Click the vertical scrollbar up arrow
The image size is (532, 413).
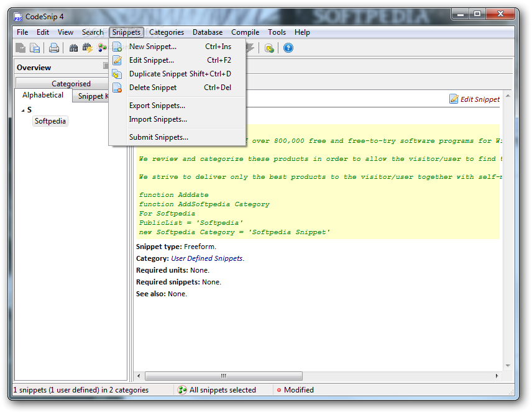(508, 96)
